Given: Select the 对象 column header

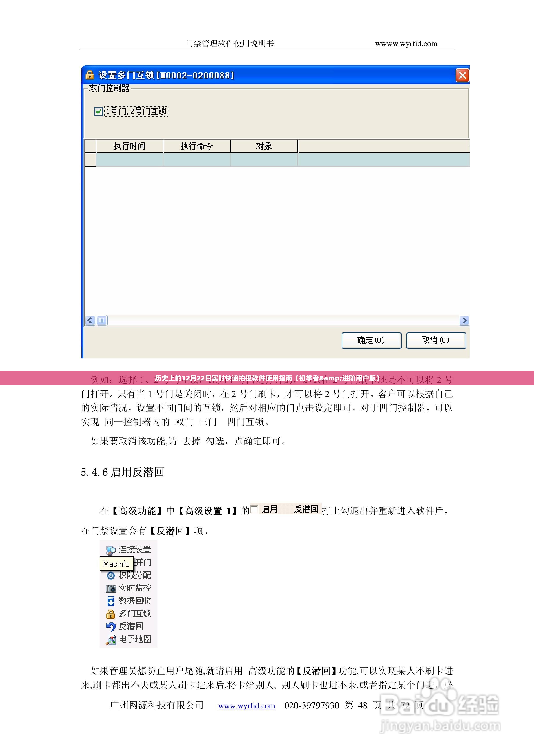Looking at the screenshot, I should (x=264, y=146).
